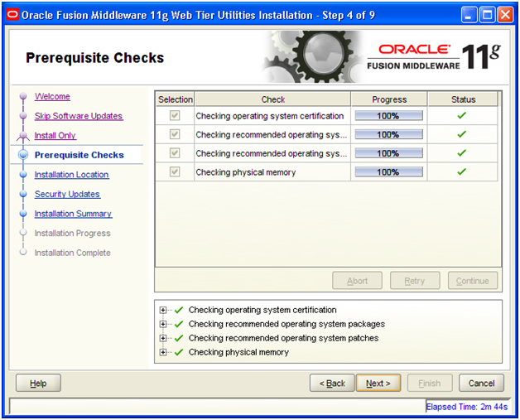Minimize the installer window
Screen dimensions: 520x420
(x=469, y=15)
